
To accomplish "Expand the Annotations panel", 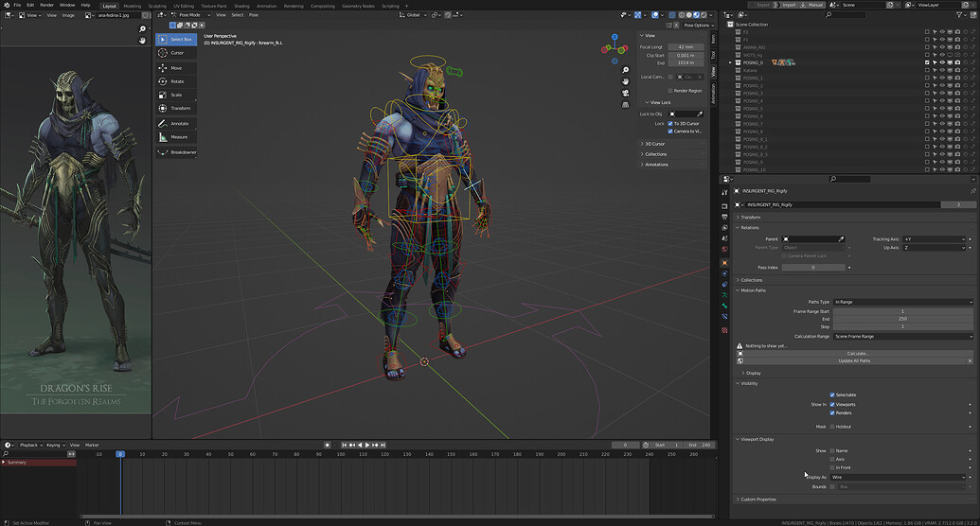I will coord(655,165).
